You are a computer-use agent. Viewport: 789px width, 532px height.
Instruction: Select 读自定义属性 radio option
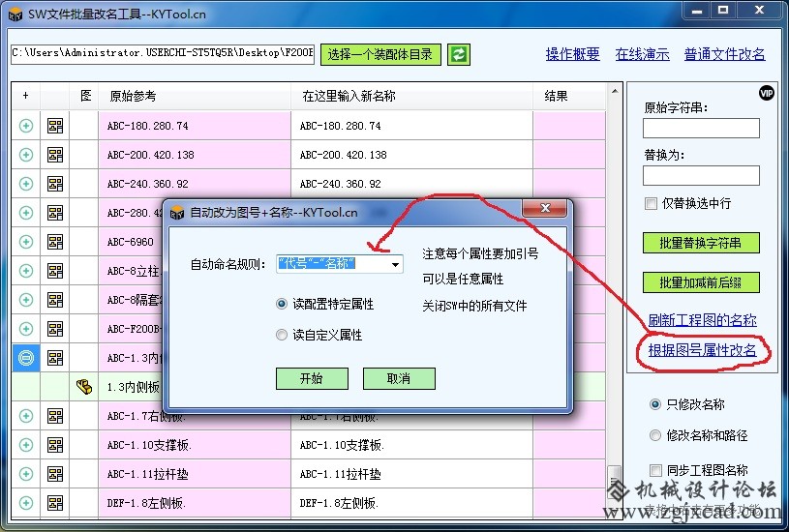pyautogui.click(x=282, y=335)
